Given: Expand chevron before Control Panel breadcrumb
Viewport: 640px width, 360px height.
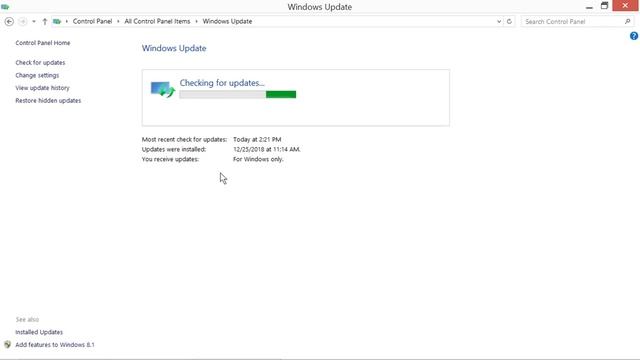Looking at the screenshot, I should coord(67,21).
